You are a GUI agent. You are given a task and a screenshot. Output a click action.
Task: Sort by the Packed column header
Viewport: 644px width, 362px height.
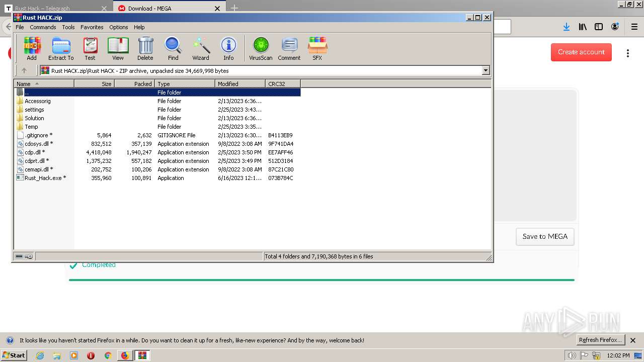(134, 84)
